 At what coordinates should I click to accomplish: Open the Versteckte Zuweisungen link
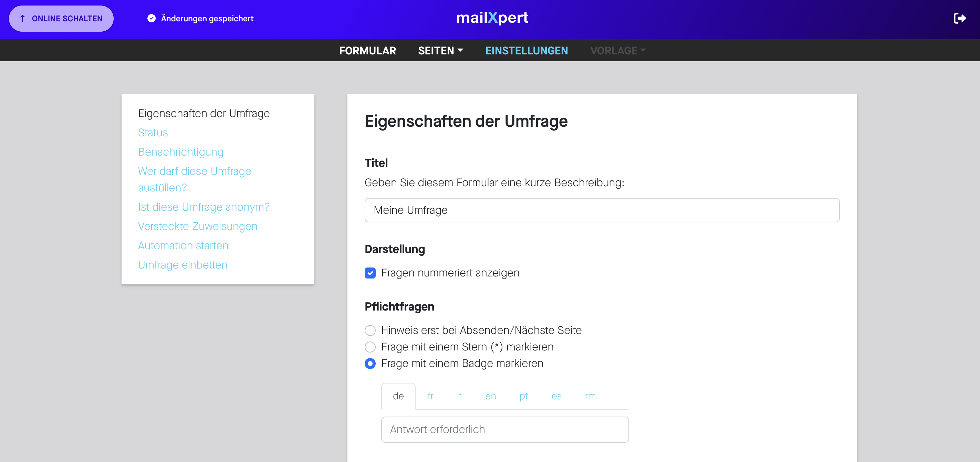(x=197, y=226)
